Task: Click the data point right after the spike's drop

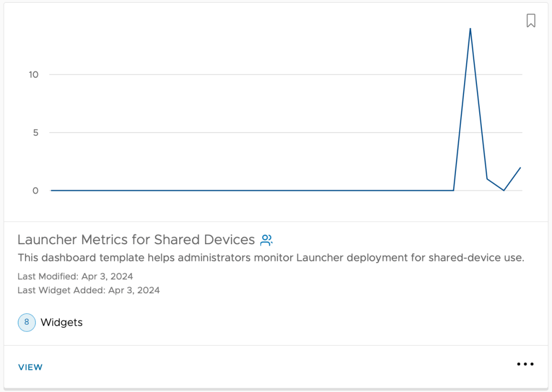Action: click(487, 178)
